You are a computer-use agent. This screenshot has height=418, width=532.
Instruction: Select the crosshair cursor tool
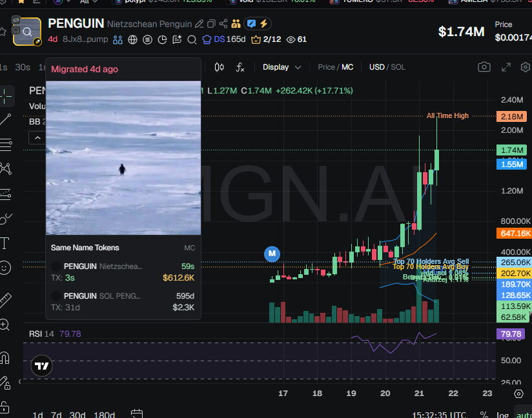[6, 96]
